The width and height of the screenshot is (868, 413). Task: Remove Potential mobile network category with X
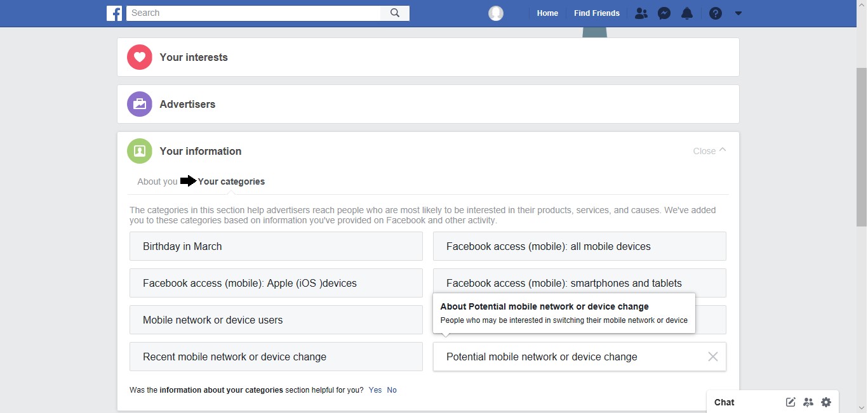click(713, 357)
